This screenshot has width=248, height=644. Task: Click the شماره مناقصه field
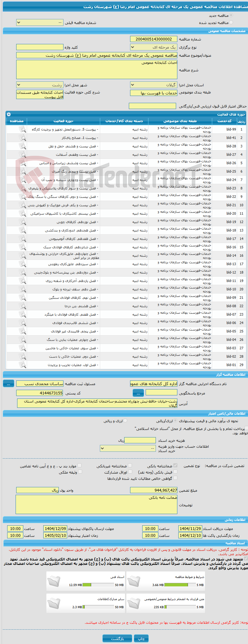[x=154, y=39]
